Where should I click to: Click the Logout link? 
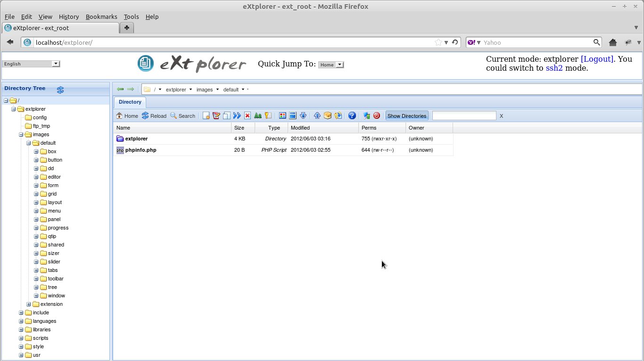[x=597, y=59]
